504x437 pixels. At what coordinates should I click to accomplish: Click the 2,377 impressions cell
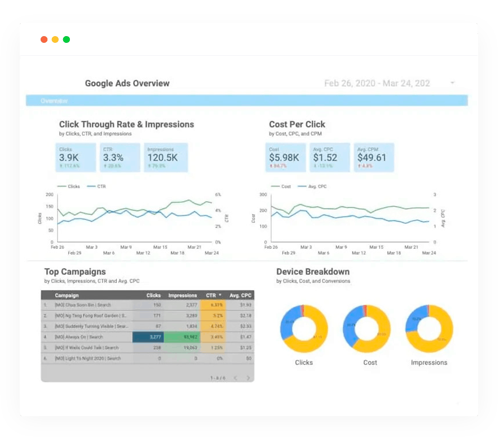[x=182, y=305]
